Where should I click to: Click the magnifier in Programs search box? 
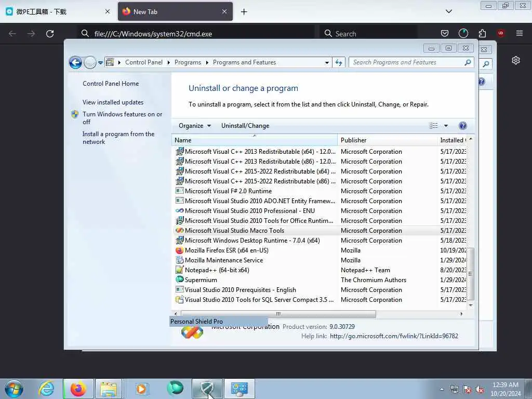468,62
